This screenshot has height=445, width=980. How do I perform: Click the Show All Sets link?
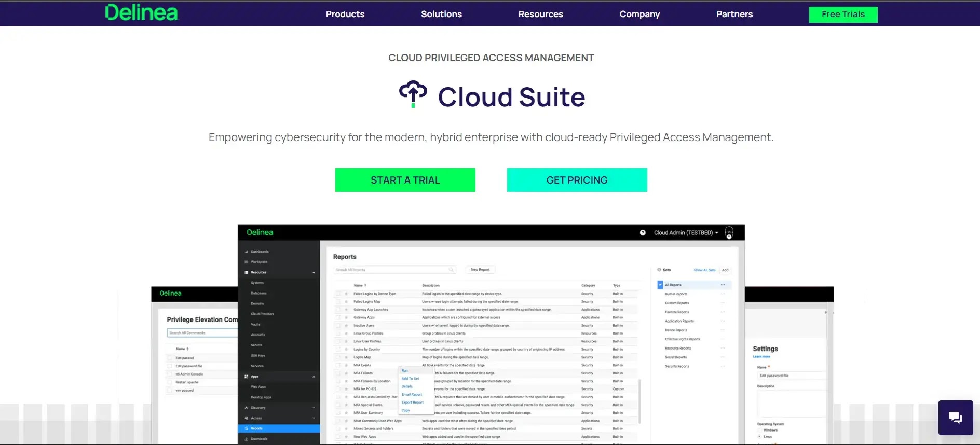[x=704, y=270]
